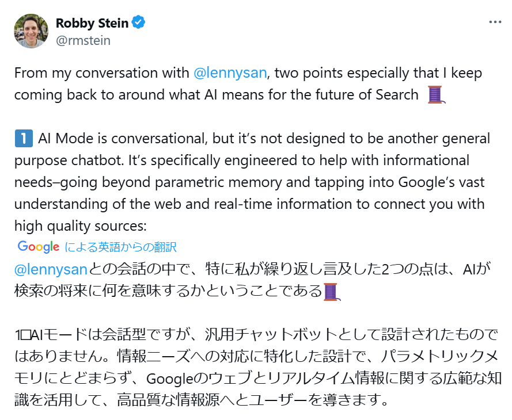
Task: Click the missing-glyph box after Japanese "1"
Action: click(26, 335)
